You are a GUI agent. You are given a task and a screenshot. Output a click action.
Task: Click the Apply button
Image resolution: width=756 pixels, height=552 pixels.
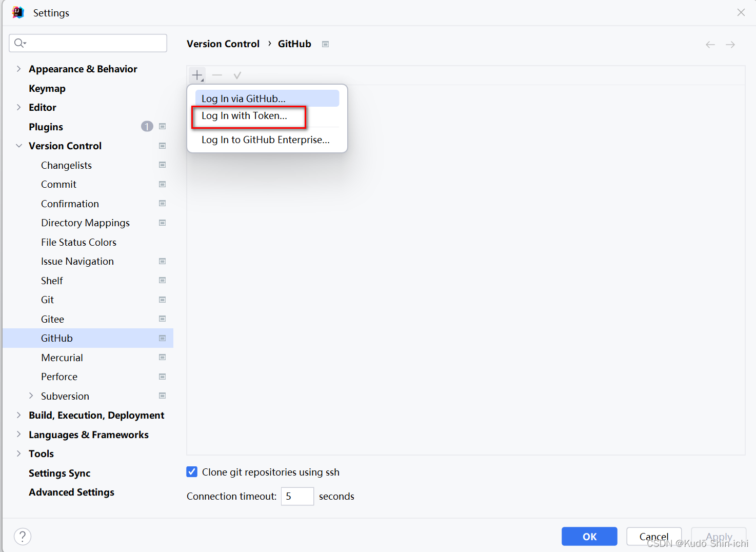[719, 537]
